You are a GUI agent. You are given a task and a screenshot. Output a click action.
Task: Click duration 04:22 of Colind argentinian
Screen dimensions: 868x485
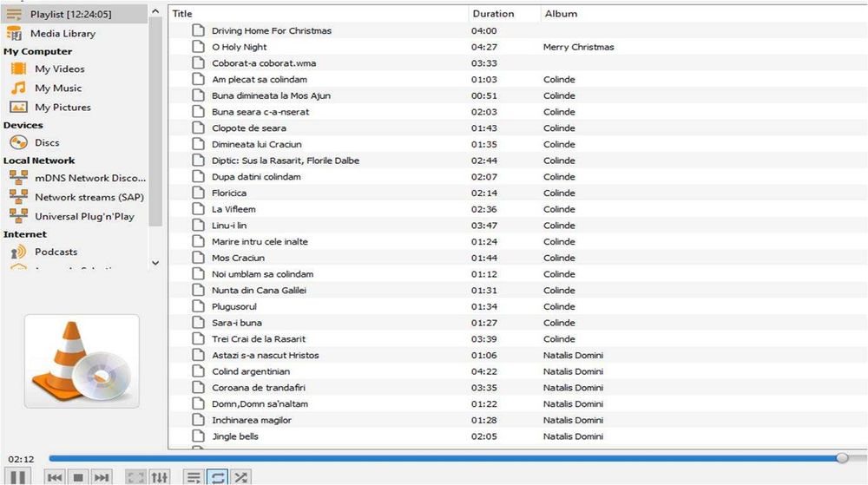pos(483,371)
